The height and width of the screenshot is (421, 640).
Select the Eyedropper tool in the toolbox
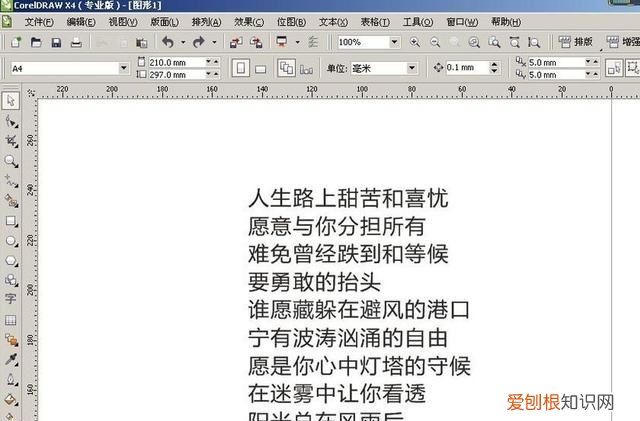11,359
